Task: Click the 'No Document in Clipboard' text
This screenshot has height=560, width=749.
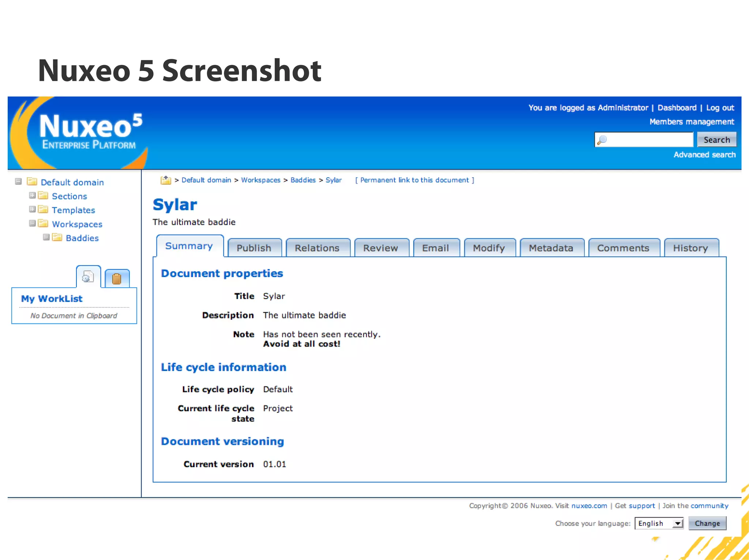Action: click(x=74, y=315)
